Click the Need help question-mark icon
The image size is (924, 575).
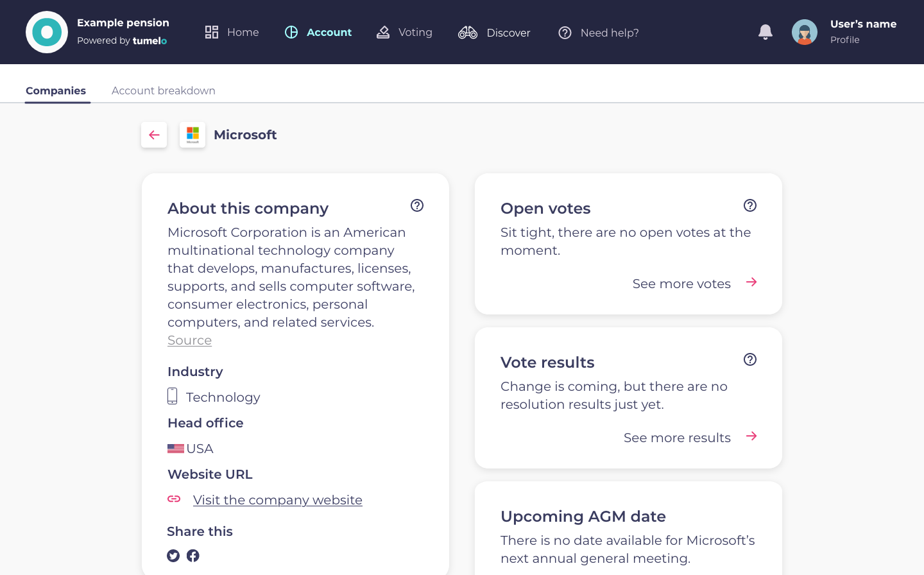pos(565,33)
